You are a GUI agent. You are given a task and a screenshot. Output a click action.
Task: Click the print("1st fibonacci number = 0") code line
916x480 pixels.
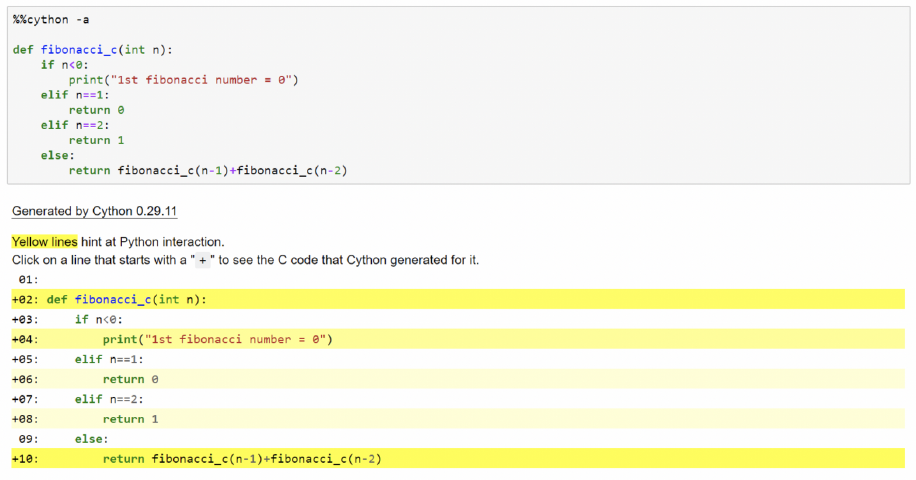pos(183,80)
